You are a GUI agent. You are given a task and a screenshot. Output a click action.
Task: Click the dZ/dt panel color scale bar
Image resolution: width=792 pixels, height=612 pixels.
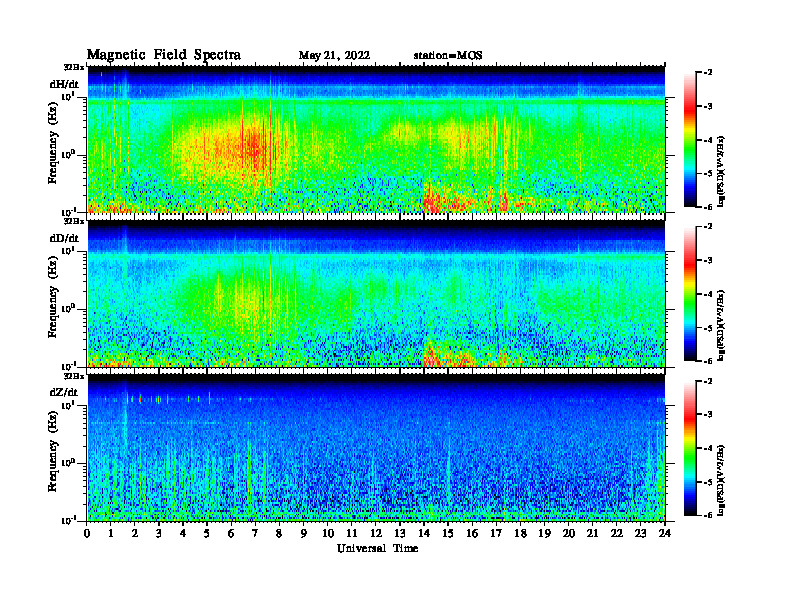point(689,448)
